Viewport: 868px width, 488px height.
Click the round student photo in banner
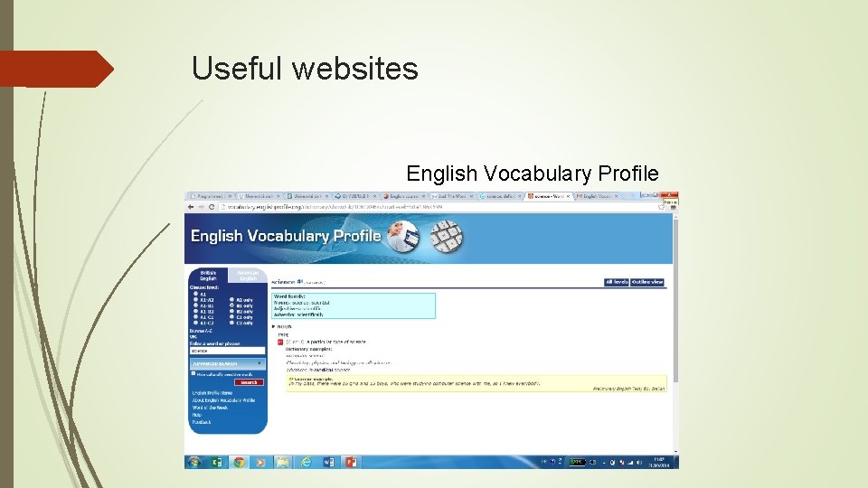tap(403, 236)
